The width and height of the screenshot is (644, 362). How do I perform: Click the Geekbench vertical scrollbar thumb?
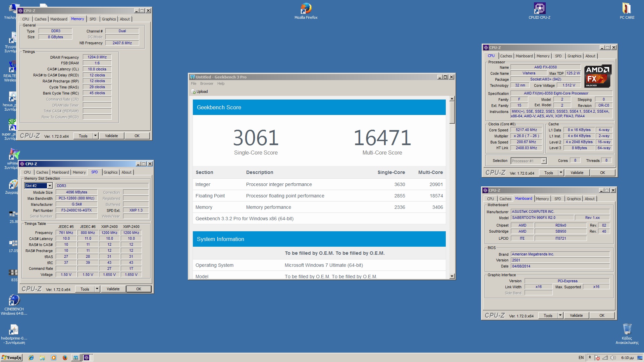[452, 112]
